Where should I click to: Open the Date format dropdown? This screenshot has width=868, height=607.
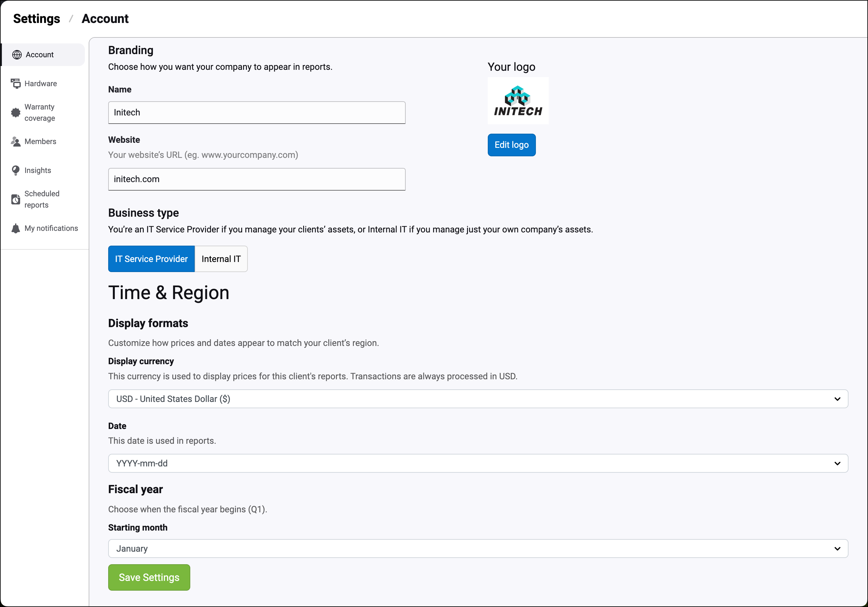478,463
